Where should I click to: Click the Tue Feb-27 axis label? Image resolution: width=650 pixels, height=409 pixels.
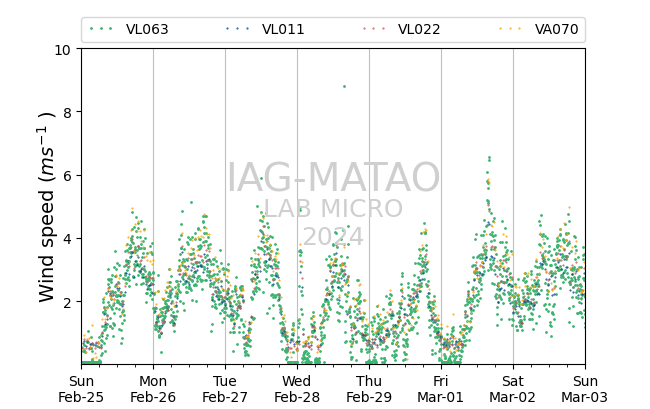[x=225, y=389]
